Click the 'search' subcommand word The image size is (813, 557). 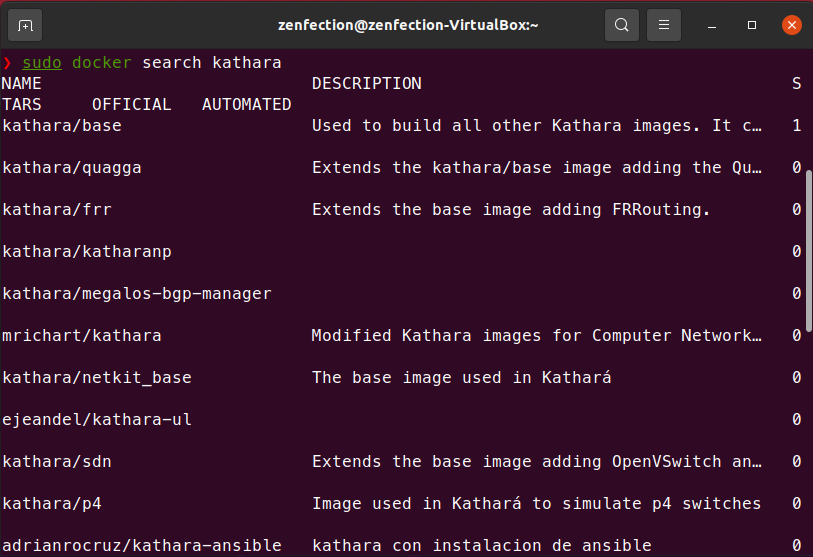(172, 63)
